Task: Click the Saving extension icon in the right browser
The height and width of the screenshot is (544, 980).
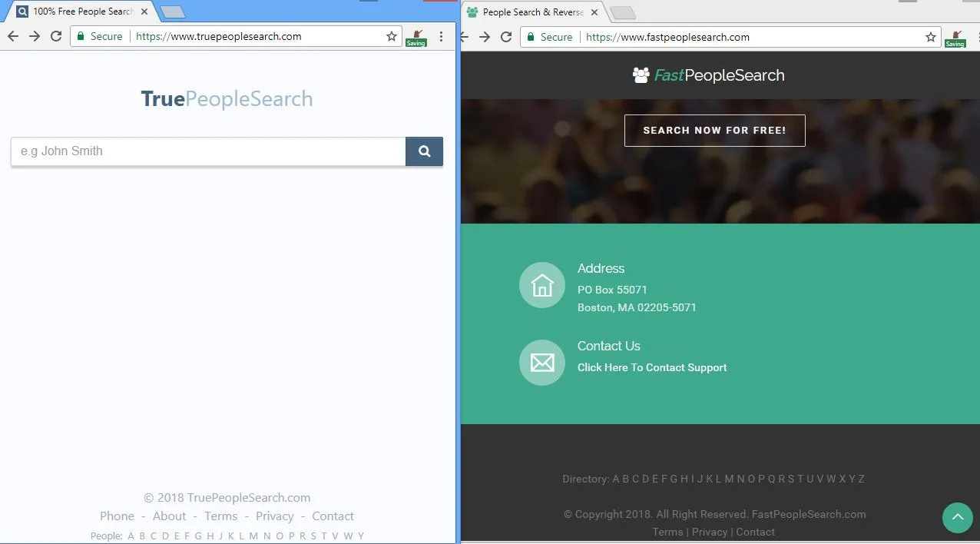Action: coord(955,38)
